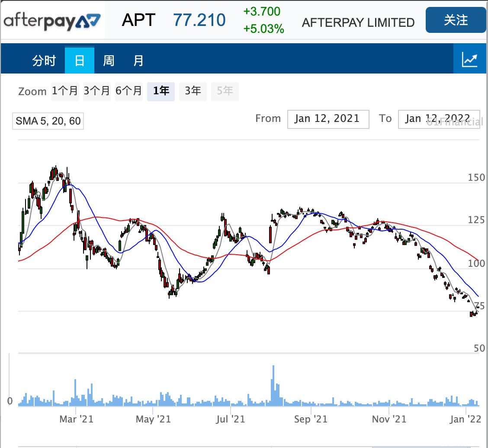
Task: Switch to the 月 monthly tab
Action: (138, 61)
